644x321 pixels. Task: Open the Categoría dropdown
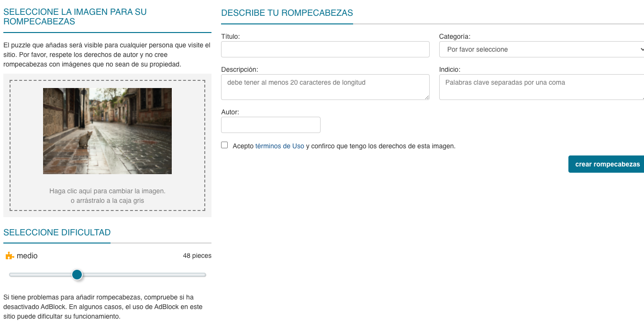click(541, 49)
